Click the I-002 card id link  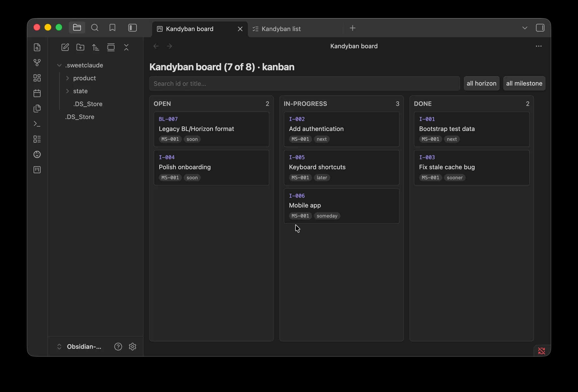(297, 119)
